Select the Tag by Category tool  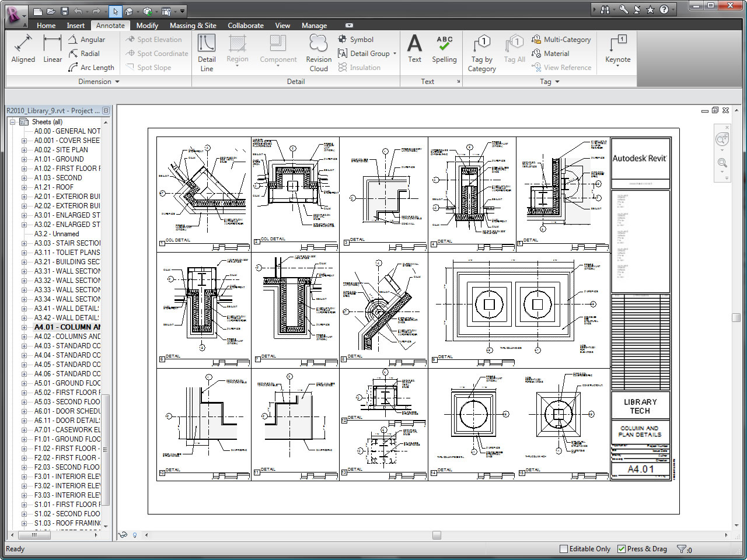(x=482, y=52)
